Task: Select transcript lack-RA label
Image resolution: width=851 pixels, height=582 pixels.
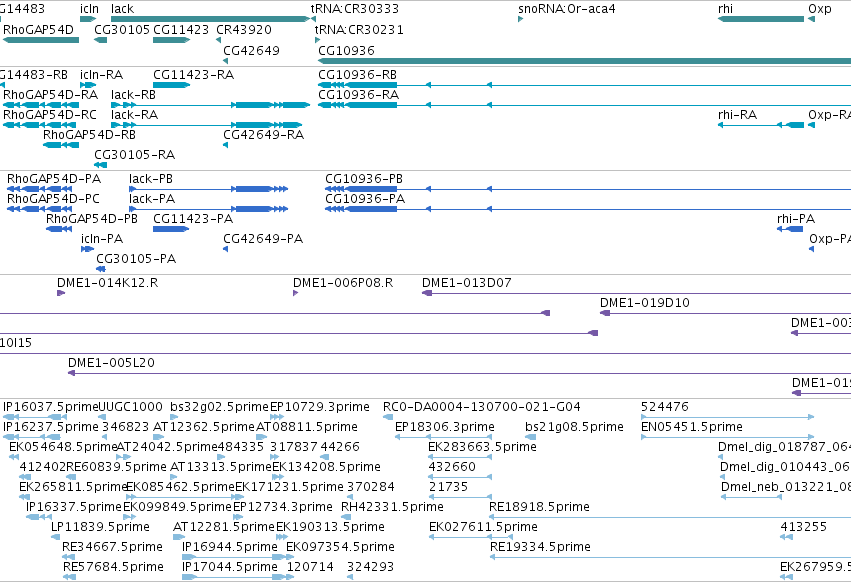Action: pyautogui.click(x=134, y=115)
